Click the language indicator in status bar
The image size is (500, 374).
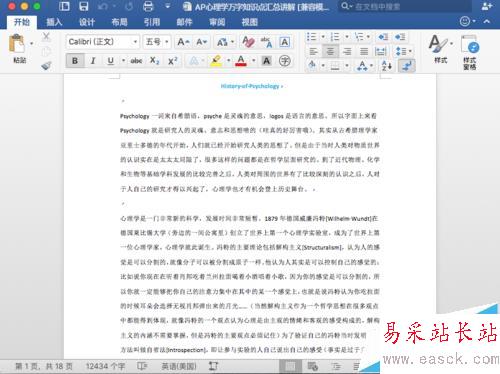click(x=179, y=366)
